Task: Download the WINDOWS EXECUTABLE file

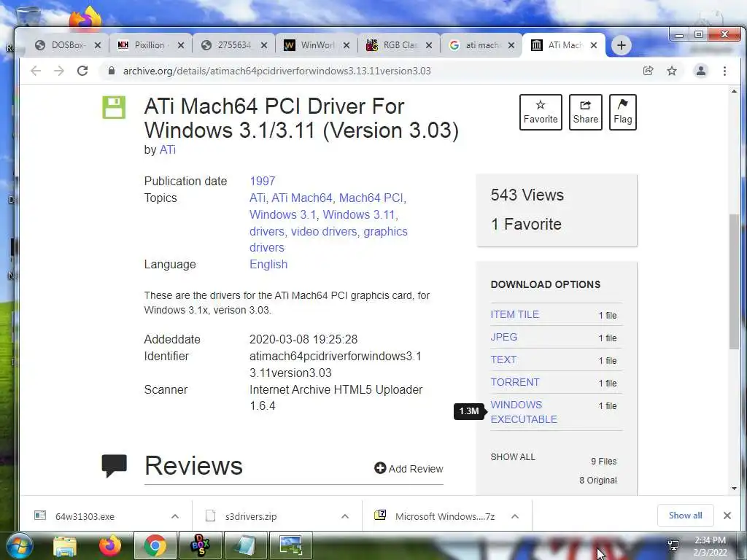Action: coord(524,412)
